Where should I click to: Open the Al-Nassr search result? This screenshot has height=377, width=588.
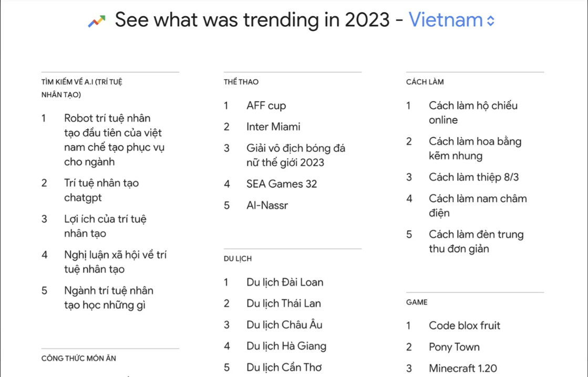(x=266, y=205)
